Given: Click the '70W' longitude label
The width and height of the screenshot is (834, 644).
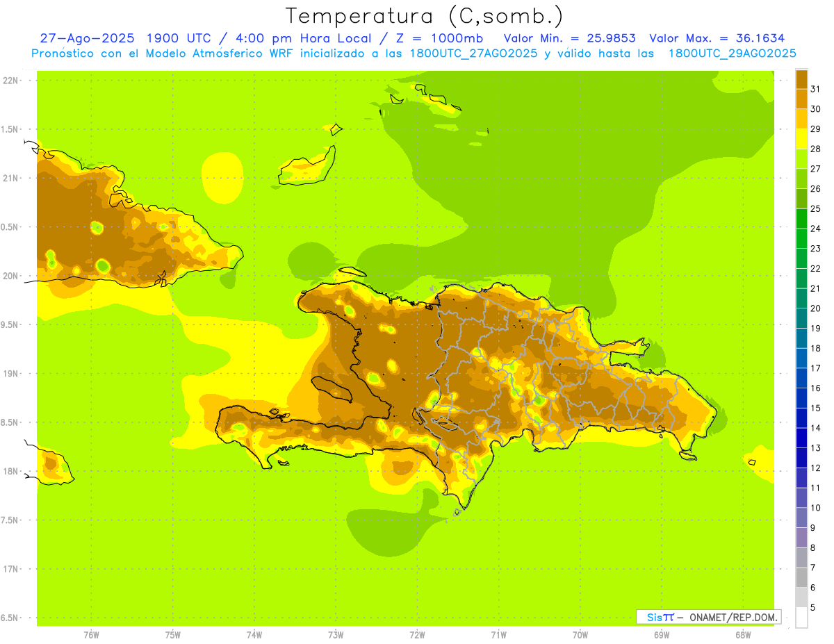Looking at the screenshot, I should (580, 634).
